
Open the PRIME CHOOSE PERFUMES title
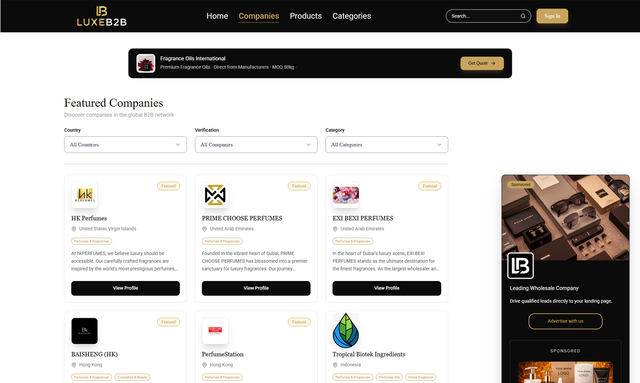click(242, 218)
